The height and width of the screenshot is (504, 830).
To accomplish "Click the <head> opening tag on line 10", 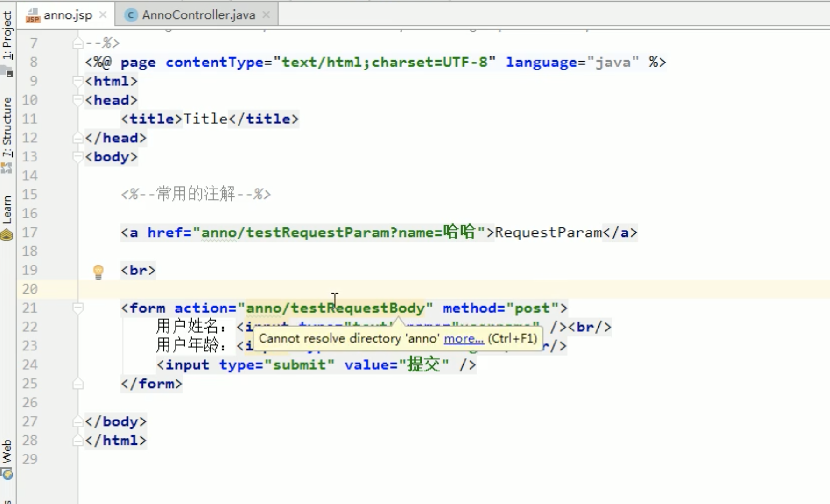I will pyautogui.click(x=111, y=100).
